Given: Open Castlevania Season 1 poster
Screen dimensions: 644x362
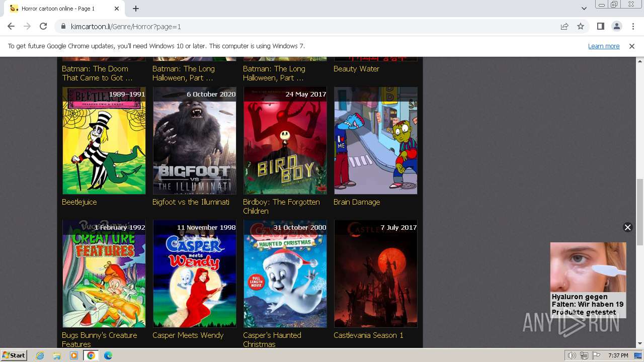Looking at the screenshot, I should point(375,274).
